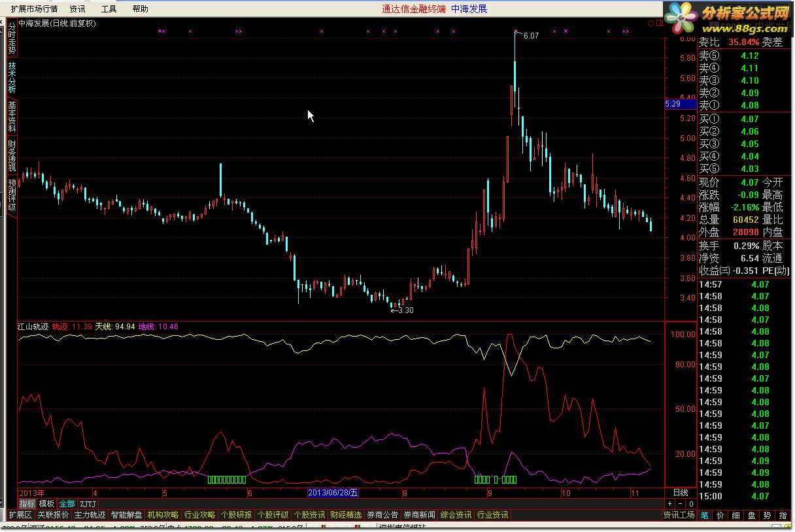This screenshot has width=795, height=532.
Task: Open the 预测评级 side tab
Action: 12,195
